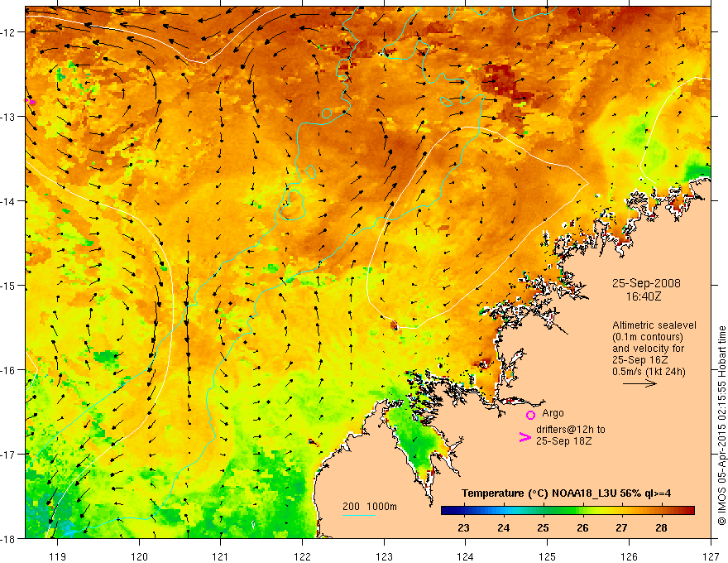Click the longitude axis label 119
728x563 pixels.
(58, 556)
